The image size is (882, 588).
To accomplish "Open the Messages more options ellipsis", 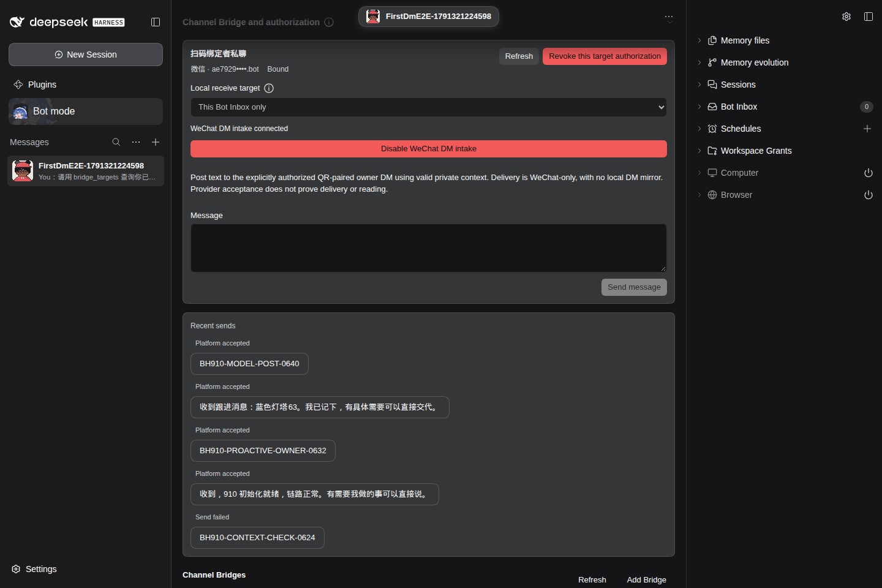I will pyautogui.click(x=136, y=142).
